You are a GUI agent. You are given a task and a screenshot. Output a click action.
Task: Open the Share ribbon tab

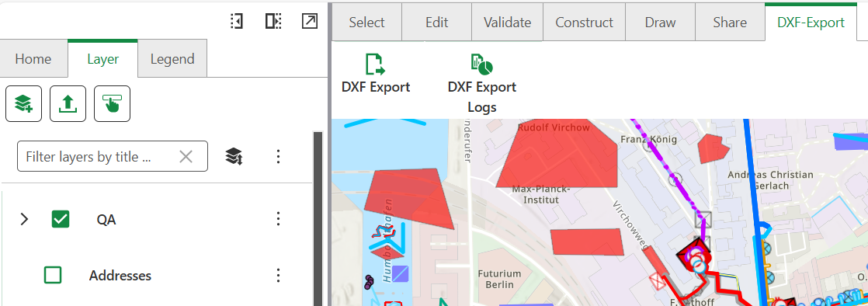click(730, 22)
